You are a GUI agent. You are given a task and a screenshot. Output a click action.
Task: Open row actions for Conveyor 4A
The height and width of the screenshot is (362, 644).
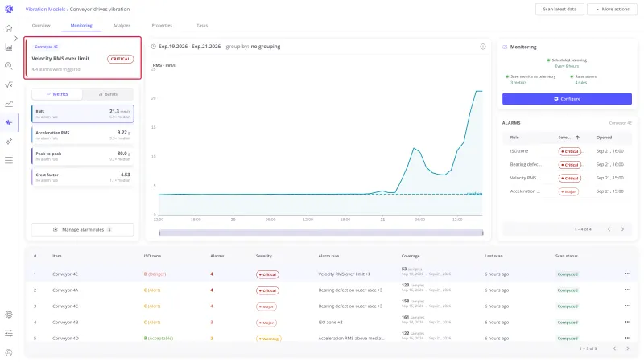coord(628,290)
